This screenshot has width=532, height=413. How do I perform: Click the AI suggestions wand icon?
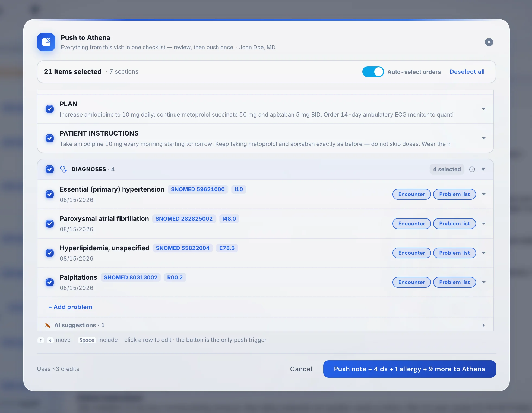[x=47, y=325]
